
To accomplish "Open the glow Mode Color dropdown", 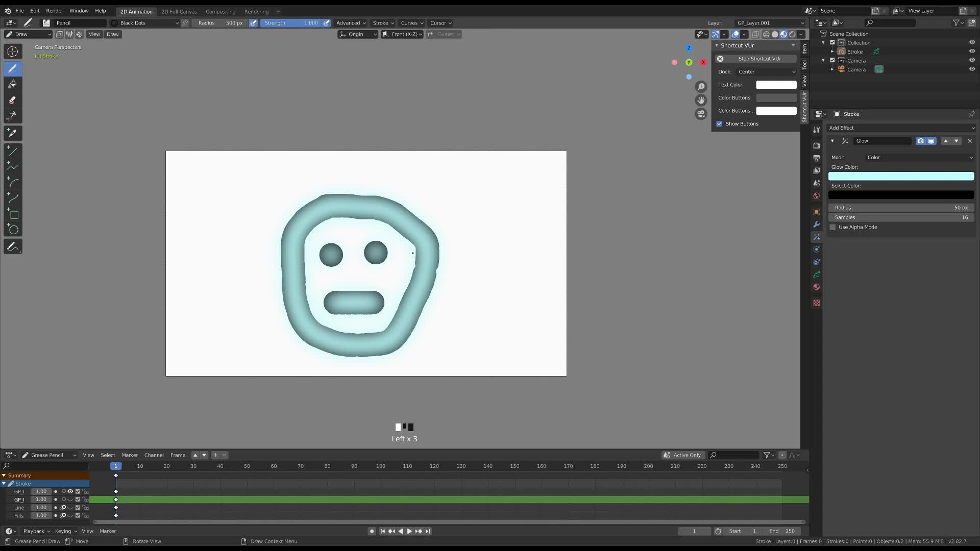I will click(x=919, y=158).
